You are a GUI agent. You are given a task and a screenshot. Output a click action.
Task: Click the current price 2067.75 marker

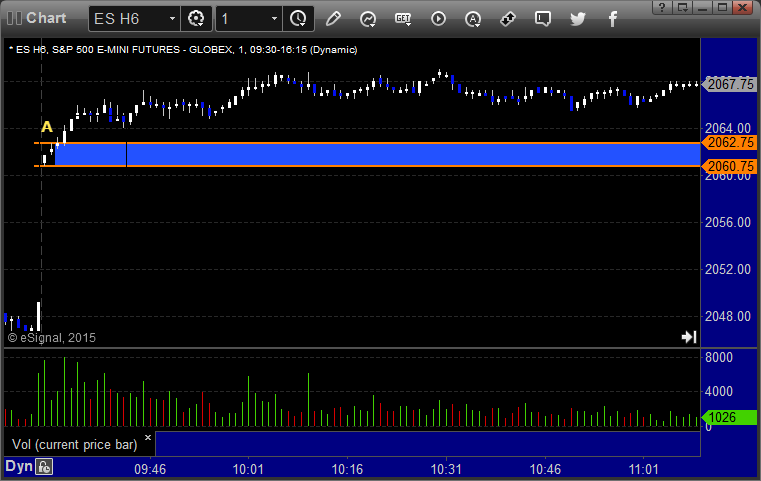point(729,84)
